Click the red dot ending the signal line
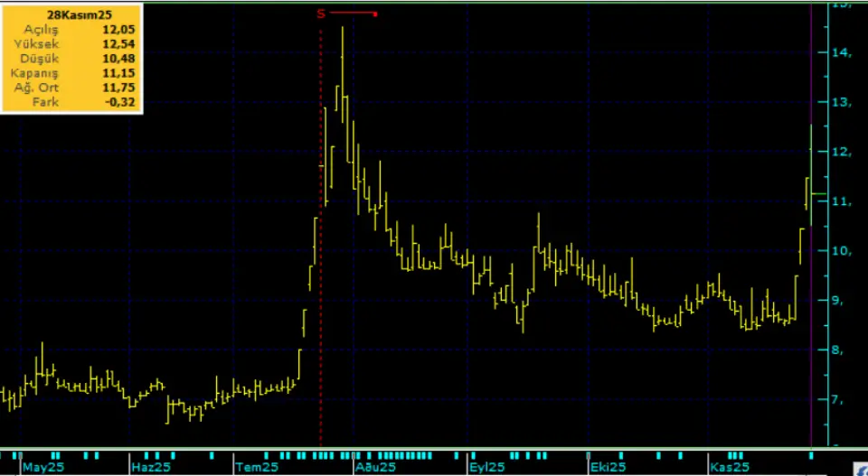Image resolution: width=868 pixels, height=476 pixels. 374,14
